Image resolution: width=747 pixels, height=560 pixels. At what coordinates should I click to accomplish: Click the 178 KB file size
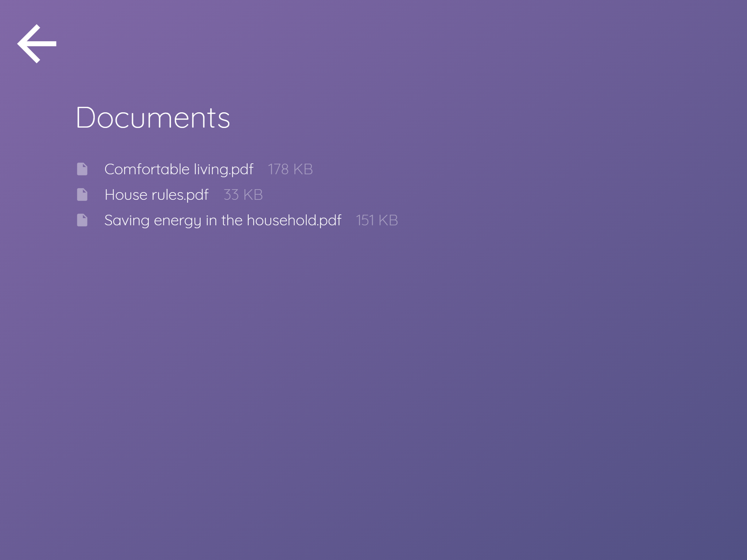point(290,169)
